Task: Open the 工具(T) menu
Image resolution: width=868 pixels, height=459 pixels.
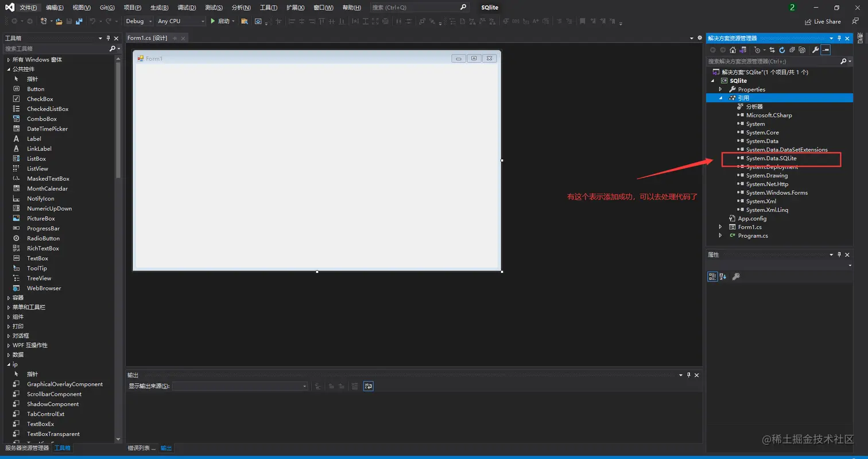Action: (x=268, y=7)
